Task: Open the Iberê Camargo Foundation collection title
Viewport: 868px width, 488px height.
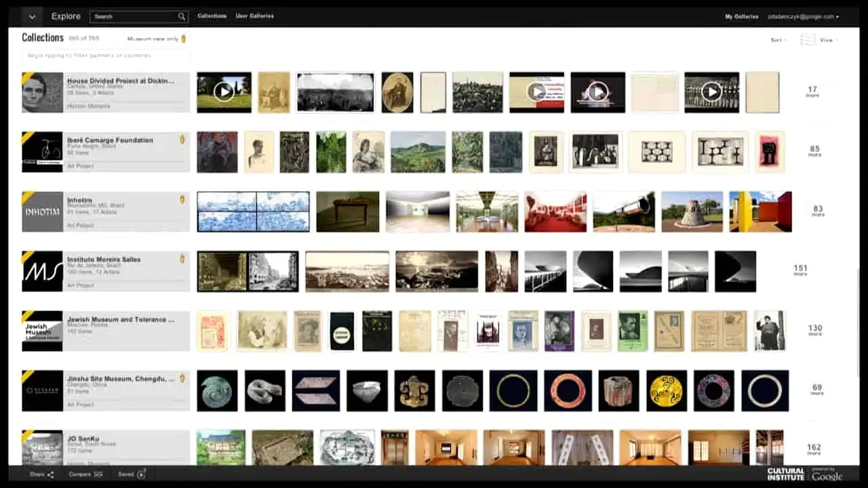Action: (x=111, y=140)
